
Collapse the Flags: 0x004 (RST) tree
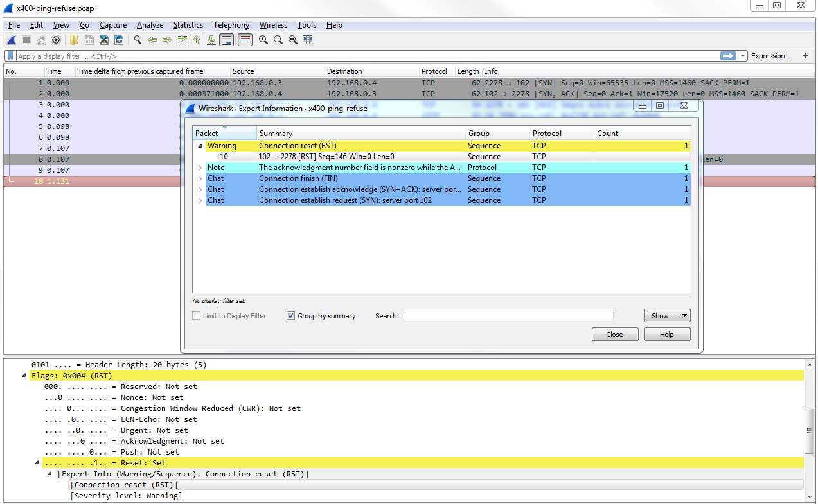24,376
